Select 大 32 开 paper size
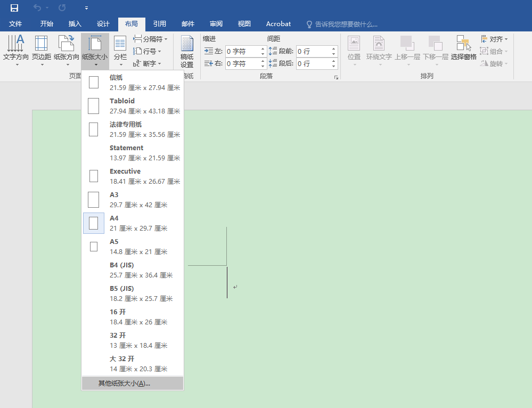The image size is (532, 408). [133, 364]
